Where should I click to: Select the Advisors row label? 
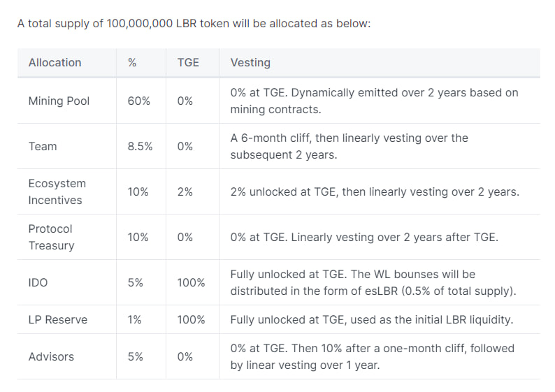tap(51, 356)
